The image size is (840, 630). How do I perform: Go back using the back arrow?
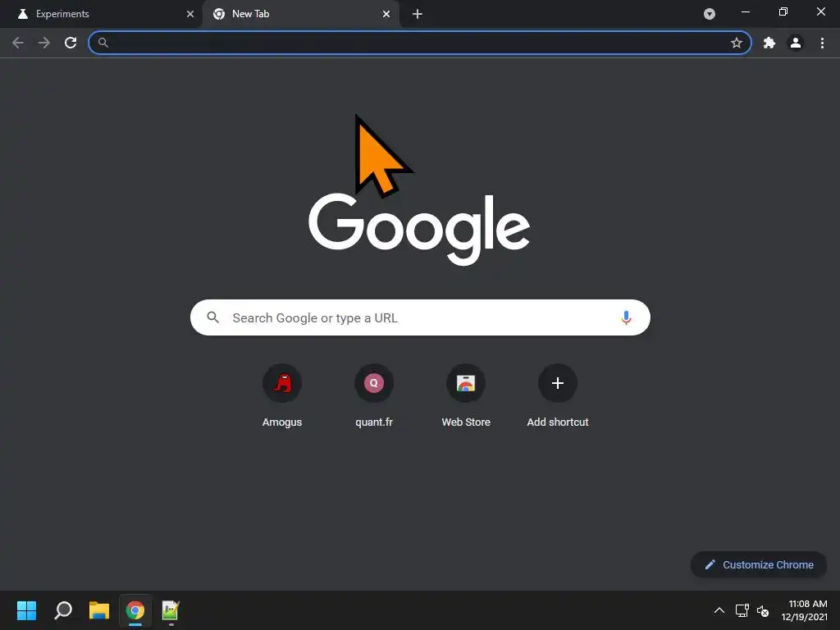(18, 43)
